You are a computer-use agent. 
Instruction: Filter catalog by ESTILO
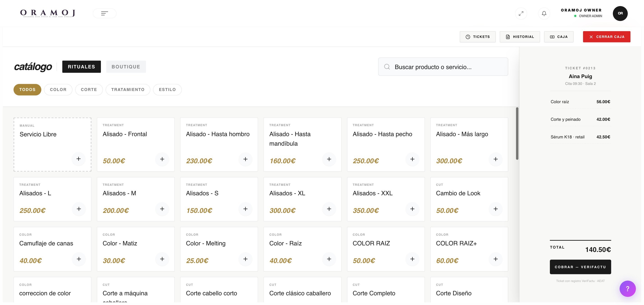point(167,90)
